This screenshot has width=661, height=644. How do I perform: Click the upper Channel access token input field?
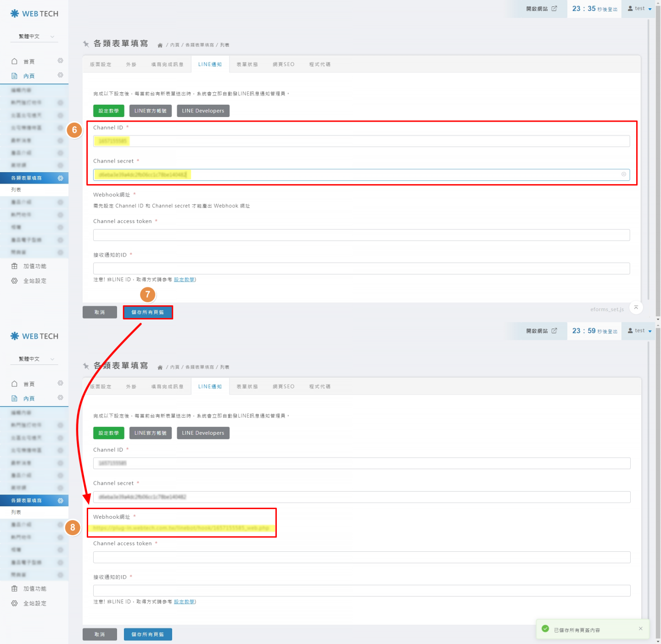[361, 235]
